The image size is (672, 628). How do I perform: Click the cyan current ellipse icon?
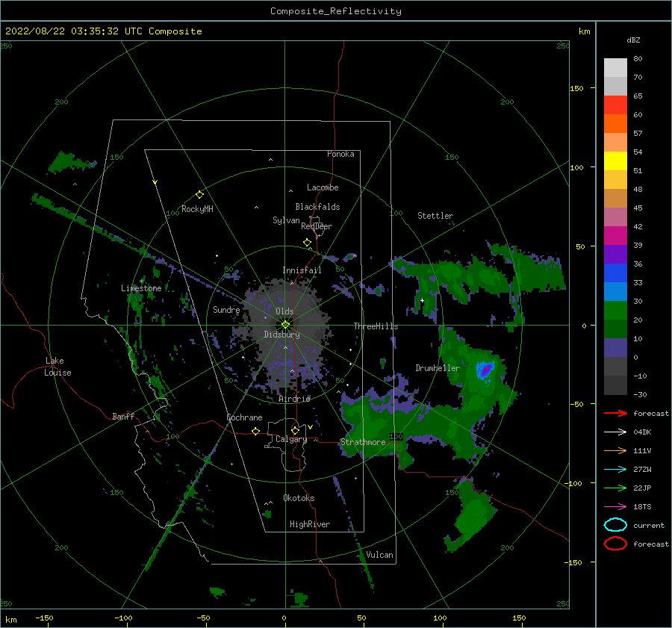615,525
